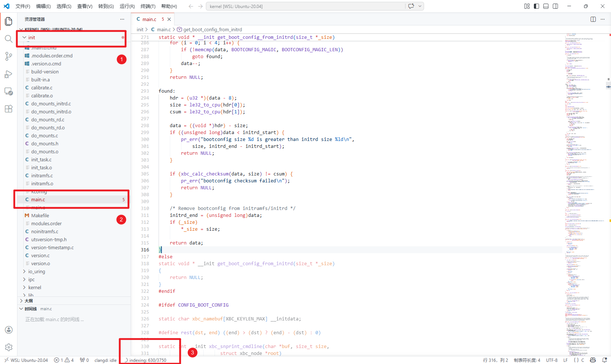Open the Manage gear icon

[x=9, y=347]
